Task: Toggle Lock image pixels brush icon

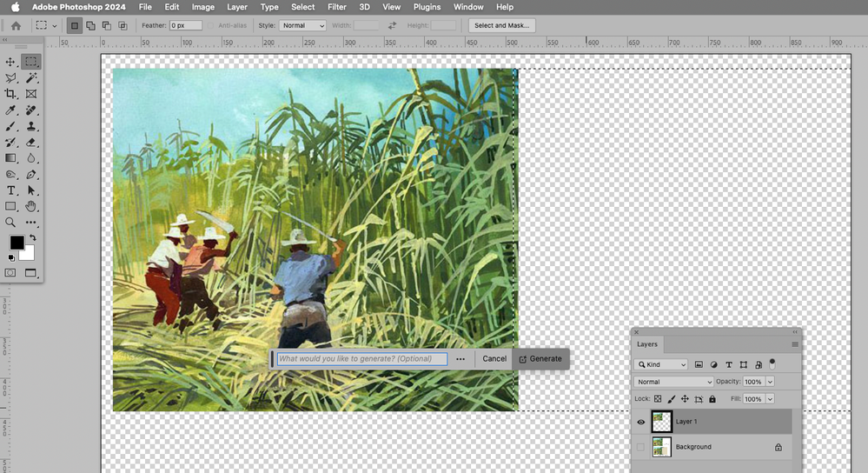Action: click(672, 399)
